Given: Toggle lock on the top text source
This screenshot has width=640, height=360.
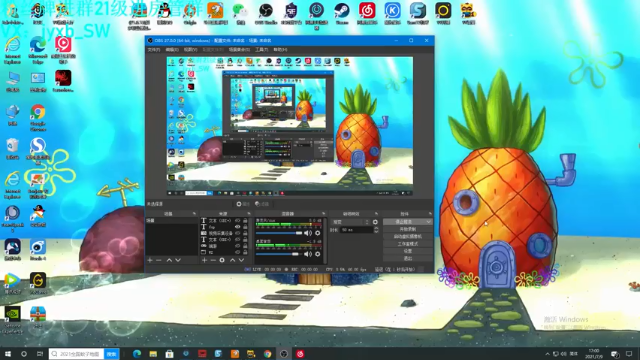Looking at the screenshot, I should pos(245,220).
